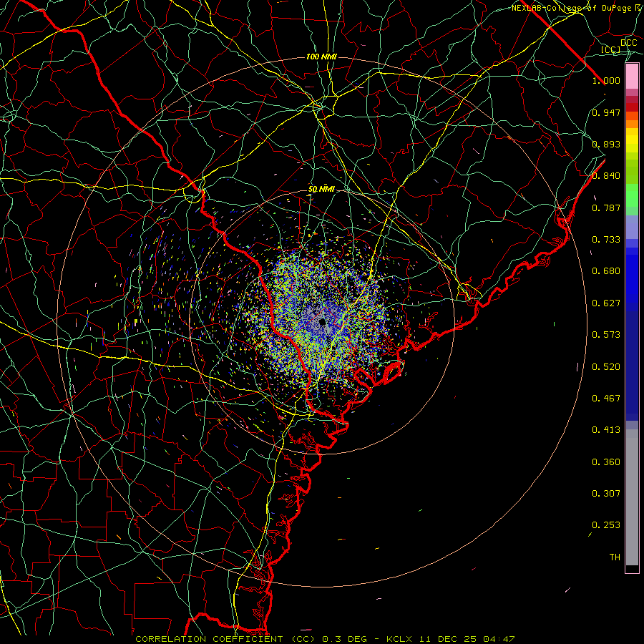Click the 0.733 scale value
The height and width of the screenshot is (644, 644).
pyautogui.click(x=606, y=240)
